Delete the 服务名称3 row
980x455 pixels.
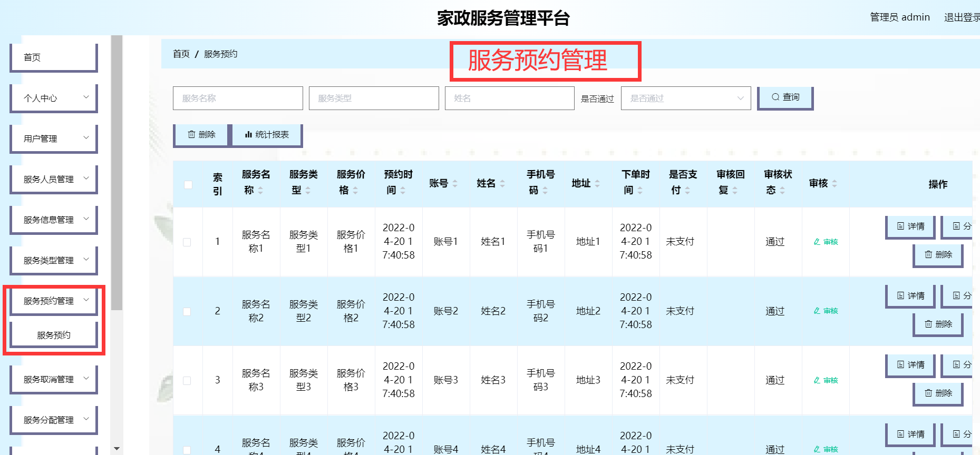pyautogui.click(x=938, y=393)
